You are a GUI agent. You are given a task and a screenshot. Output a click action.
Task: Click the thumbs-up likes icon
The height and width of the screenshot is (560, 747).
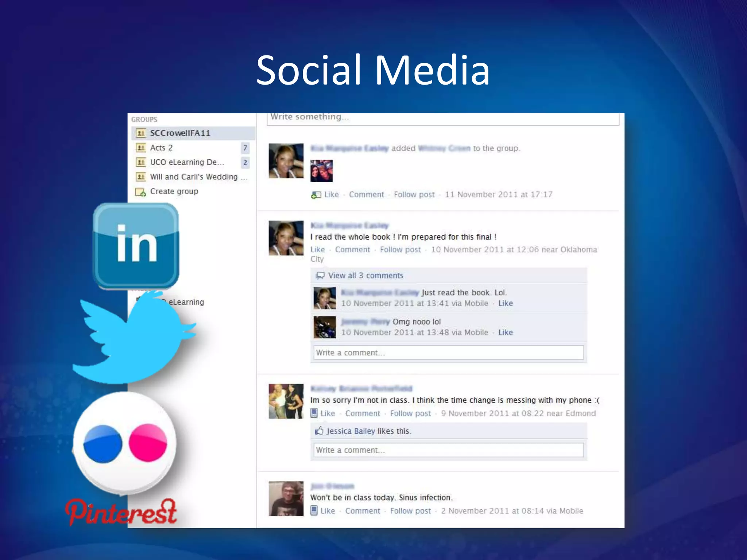pos(319,431)
